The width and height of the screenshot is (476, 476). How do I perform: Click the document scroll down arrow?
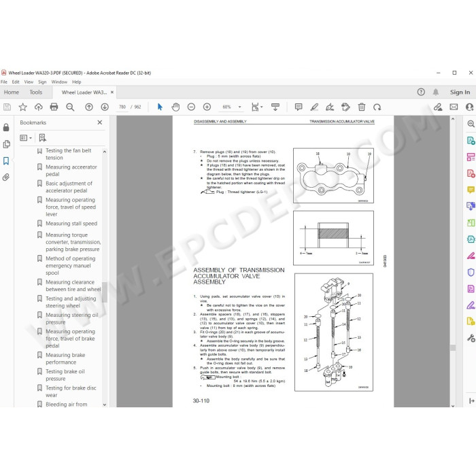click(453, 405)
